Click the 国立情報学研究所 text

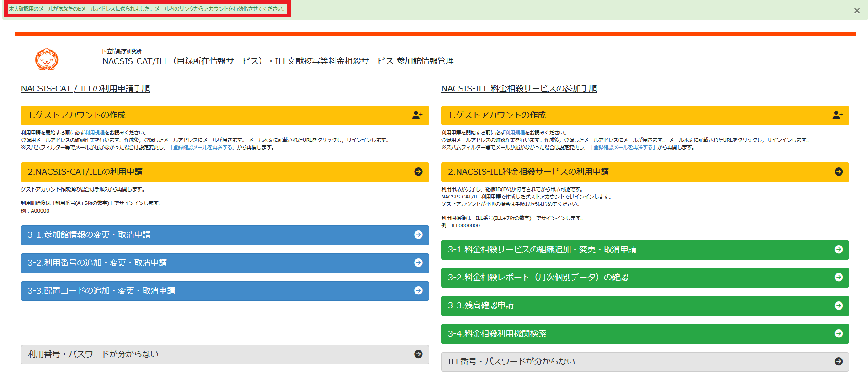click(122, 51)
